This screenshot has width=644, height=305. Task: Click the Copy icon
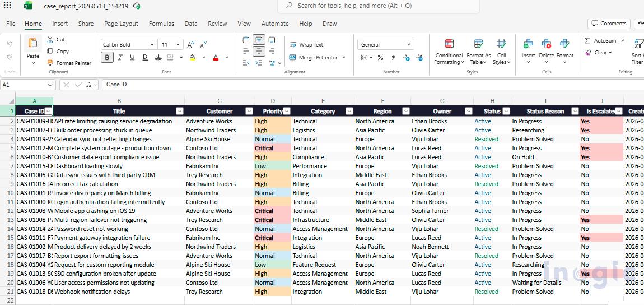[x=50, y=52]
